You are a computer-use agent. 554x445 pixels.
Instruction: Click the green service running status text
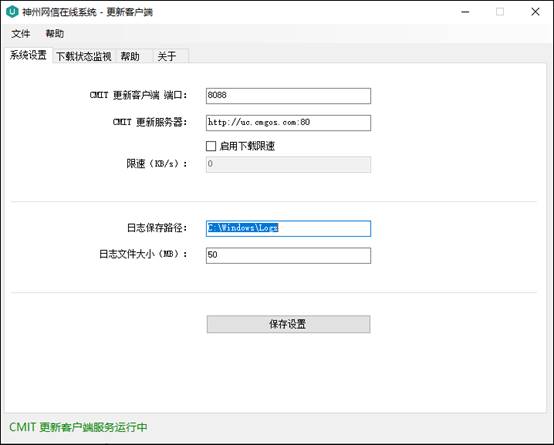click(78, 427)
